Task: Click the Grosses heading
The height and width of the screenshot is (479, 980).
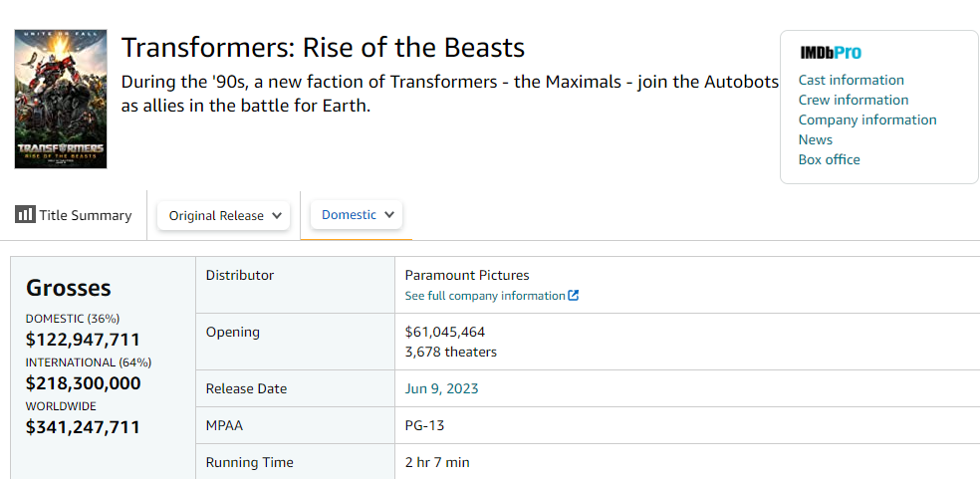Action: point(68,288)
